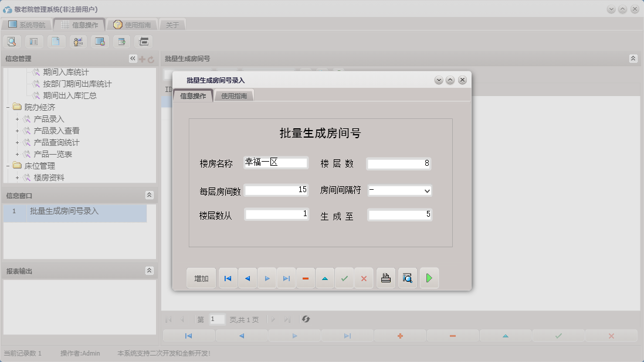Collapse the 信息窗口 panel
The image size is (644, 362).
coord(150,194)
